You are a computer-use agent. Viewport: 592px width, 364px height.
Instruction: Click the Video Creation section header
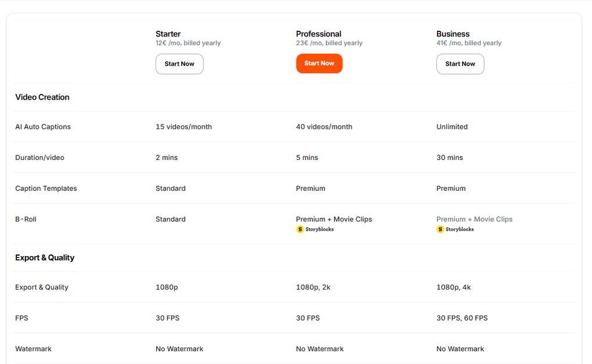42,97
